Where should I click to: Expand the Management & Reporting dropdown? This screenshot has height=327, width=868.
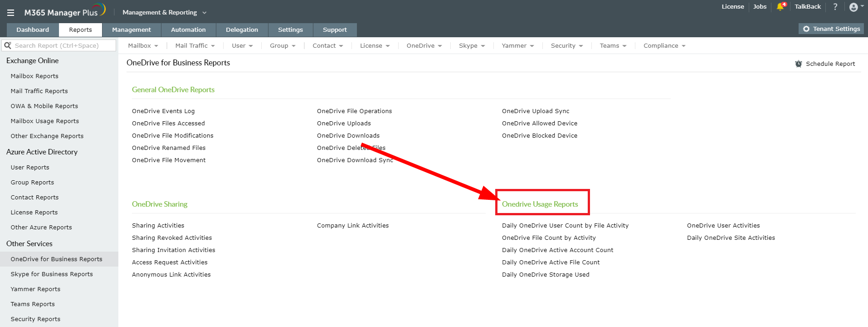tap(164, 13)
